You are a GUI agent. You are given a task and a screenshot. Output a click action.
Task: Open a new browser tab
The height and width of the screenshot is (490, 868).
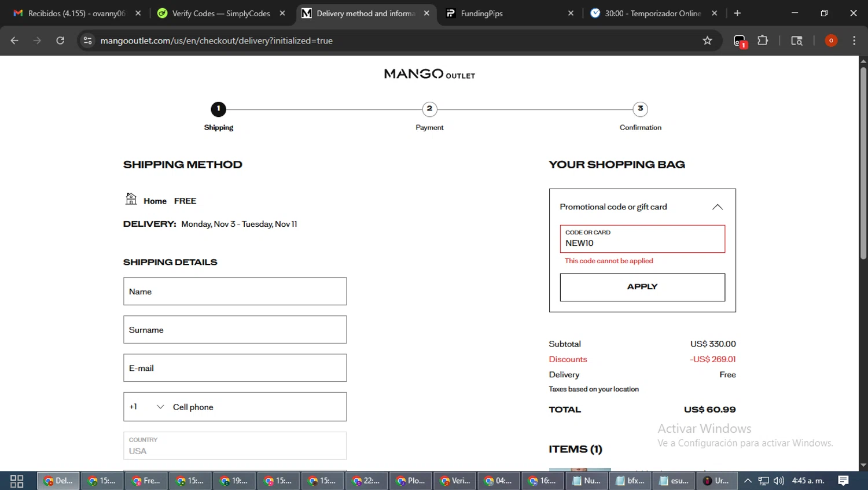tap(737, 13)
